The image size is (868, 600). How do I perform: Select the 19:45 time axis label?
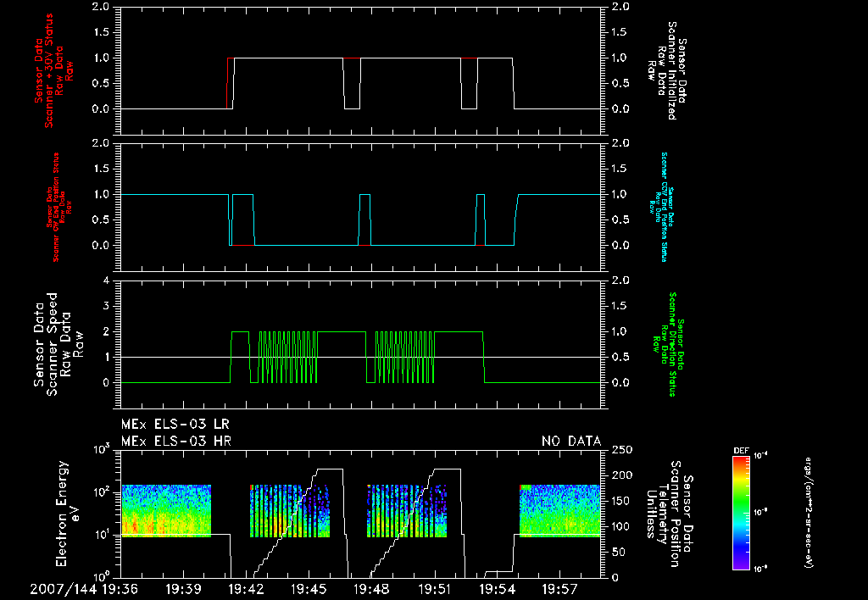[309, 589]
